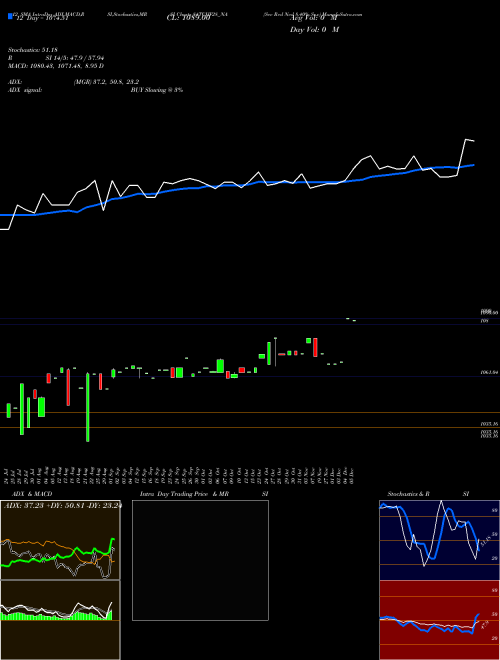Click the red candle in early November

[315, 347]
